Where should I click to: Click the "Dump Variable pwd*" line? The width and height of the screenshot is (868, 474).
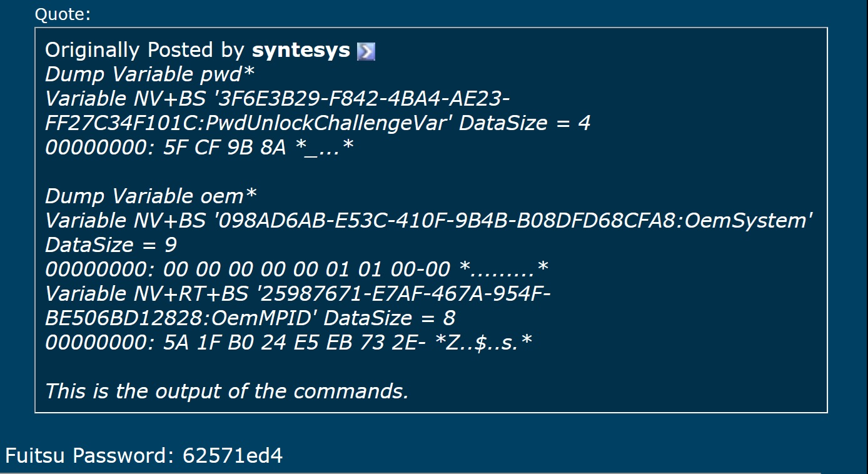(x=150, y=74)
